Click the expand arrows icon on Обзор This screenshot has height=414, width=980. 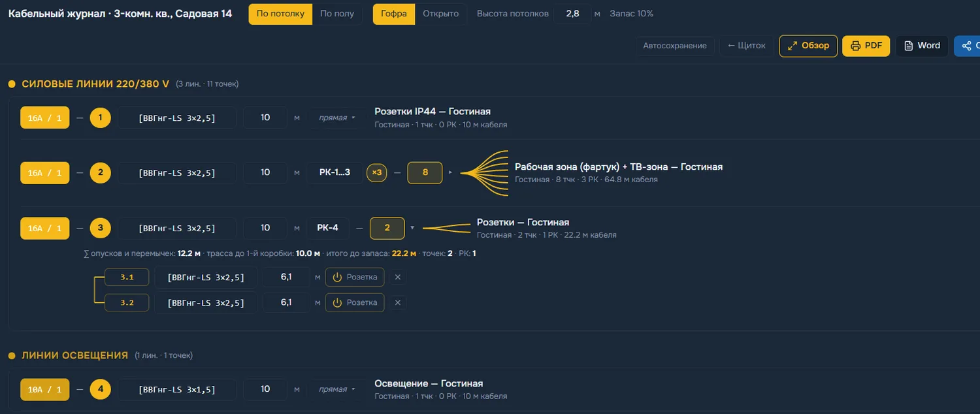[792, 46]
